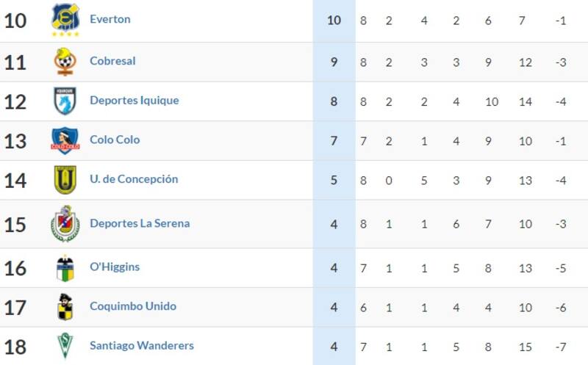Open the Everton team link
This screenshot has height=365, width=588.
pyautogui.click(x=110, y=19)
